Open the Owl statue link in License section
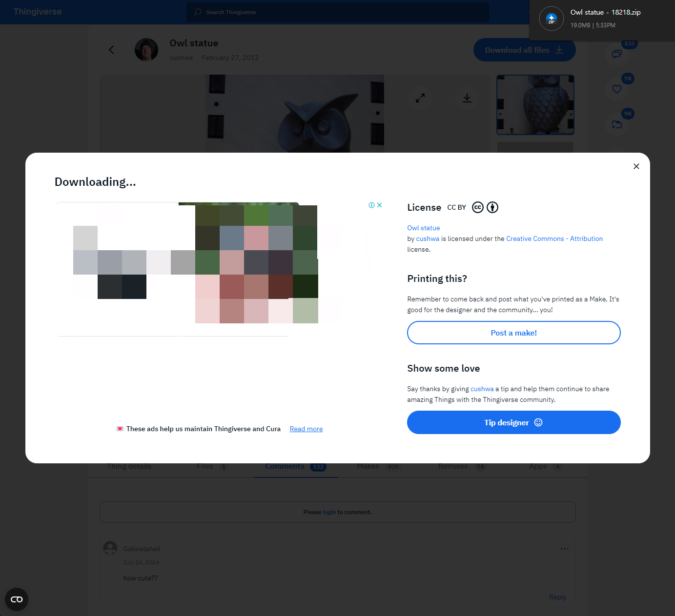 click(x=423, y=228)
